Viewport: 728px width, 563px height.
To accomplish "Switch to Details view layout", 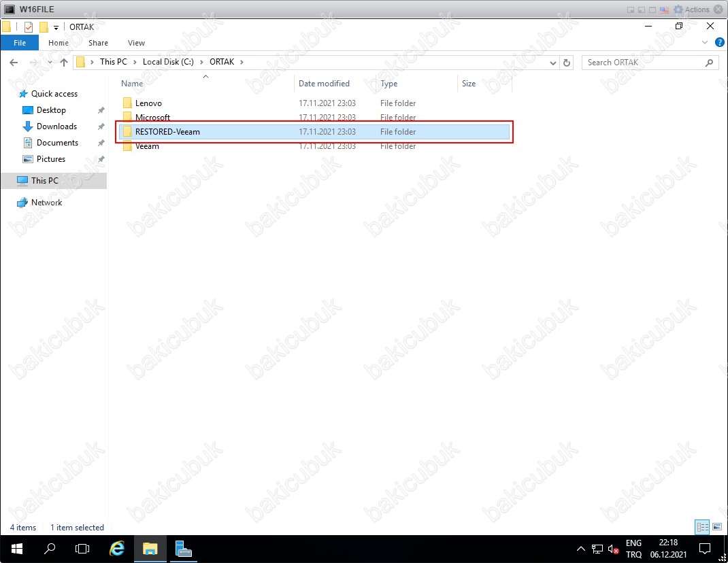I will pos(702,527).
